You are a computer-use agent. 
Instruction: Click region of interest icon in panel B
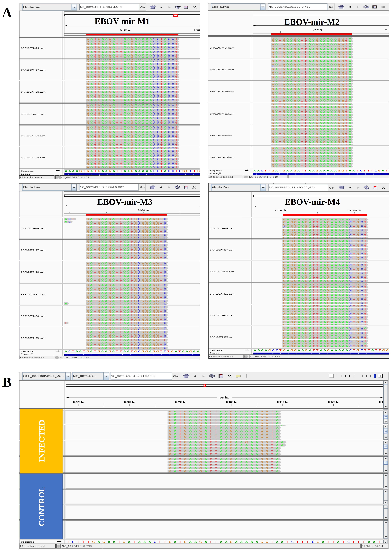pyautogui.click(x=221, y=376)
